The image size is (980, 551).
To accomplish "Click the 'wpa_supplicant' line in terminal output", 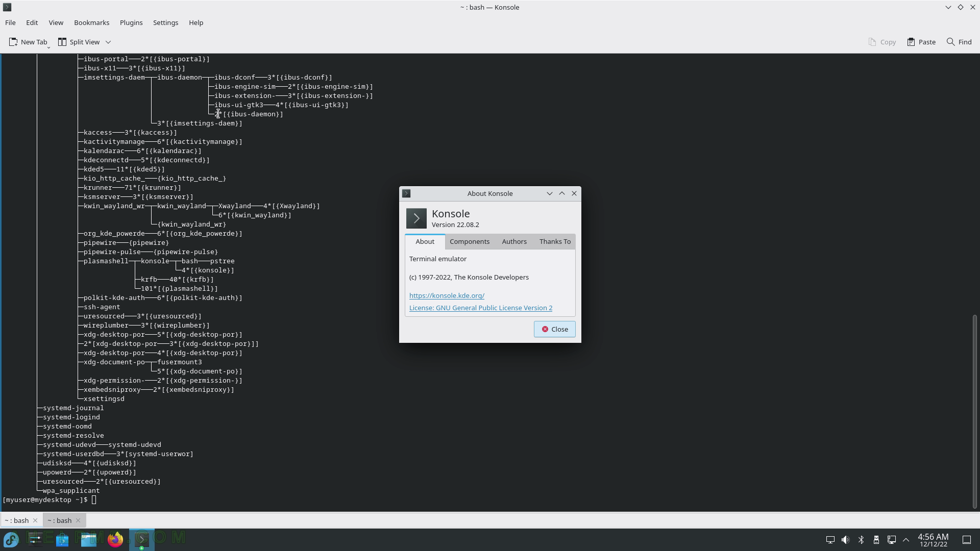I will [x=71, y=491].
